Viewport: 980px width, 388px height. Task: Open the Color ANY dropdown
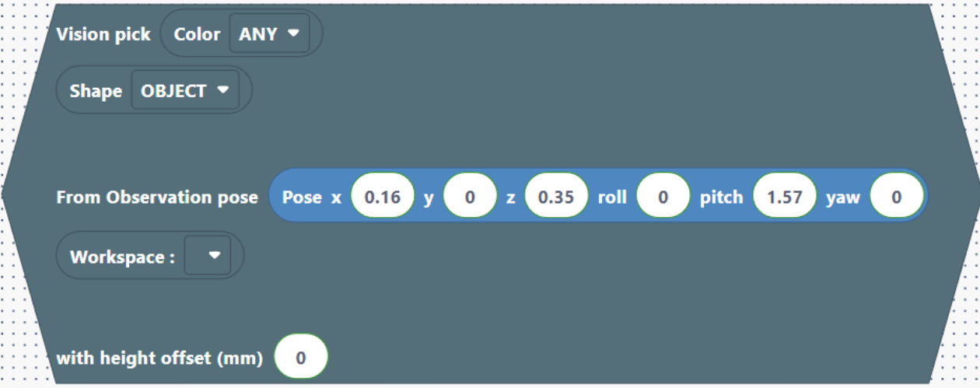[269, 34]
